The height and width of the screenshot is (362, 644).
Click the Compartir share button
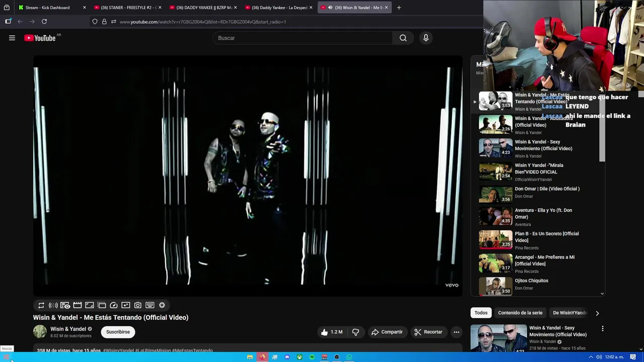click(x=387, y=332)
